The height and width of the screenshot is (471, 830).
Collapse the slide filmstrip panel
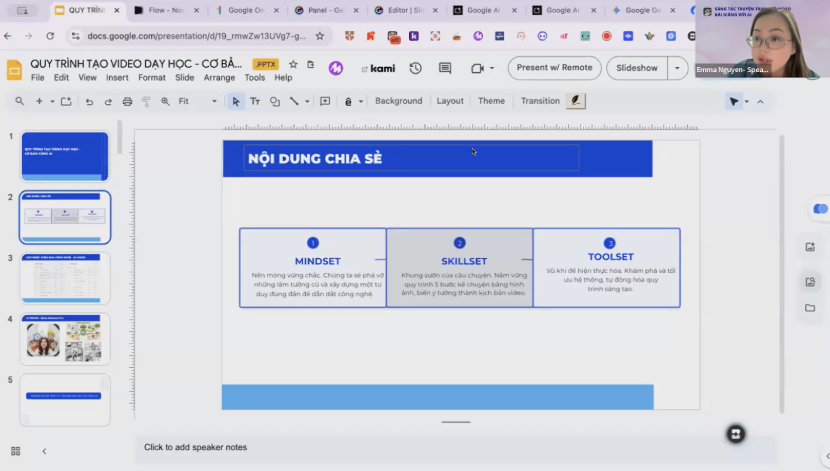[x=44, y=451]
